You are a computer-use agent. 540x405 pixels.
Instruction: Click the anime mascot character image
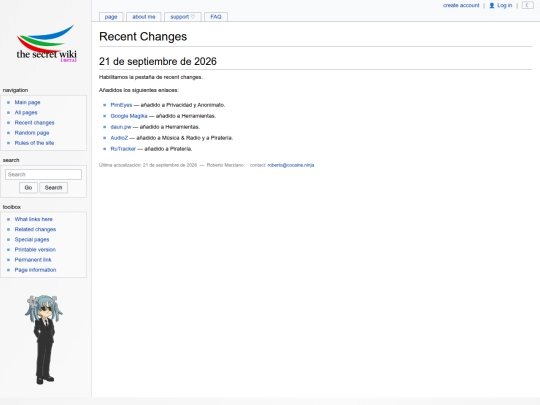coord(44,339)
